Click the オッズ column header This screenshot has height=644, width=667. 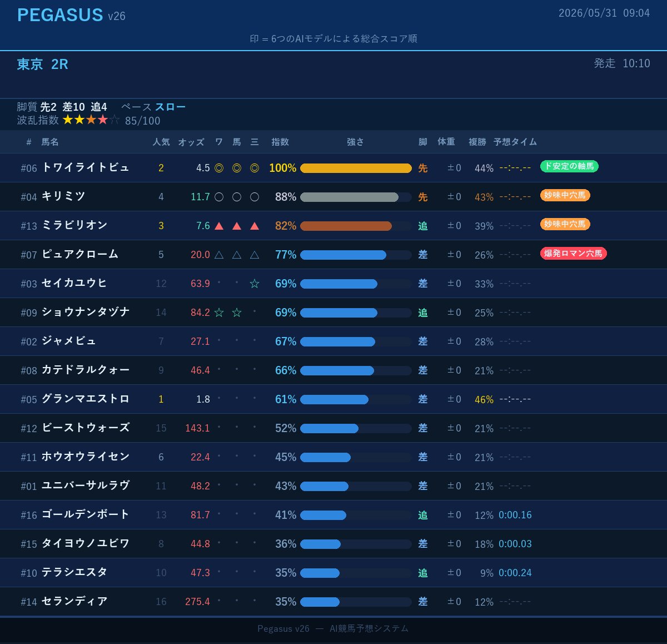tap(191, 142)
